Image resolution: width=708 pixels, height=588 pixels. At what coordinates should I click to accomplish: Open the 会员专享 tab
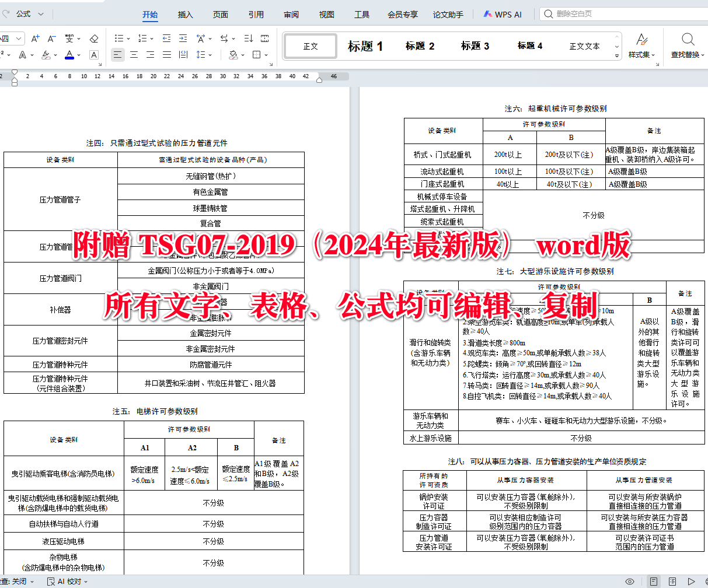click(x=403, y=15)
